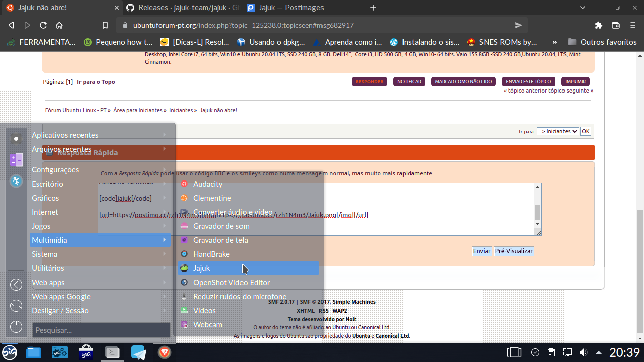Open control center gear taskbar icon
This screenshot has height=362, width=644.
click(60, 353)
